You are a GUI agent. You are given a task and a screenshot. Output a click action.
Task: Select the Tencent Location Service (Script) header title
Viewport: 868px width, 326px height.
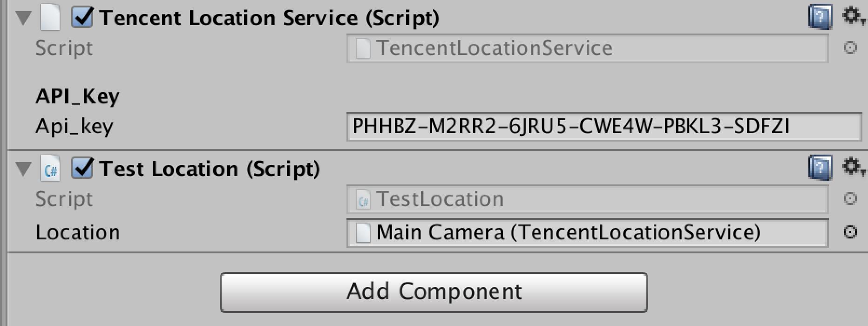pyautogui.click(x=269, y=18)
